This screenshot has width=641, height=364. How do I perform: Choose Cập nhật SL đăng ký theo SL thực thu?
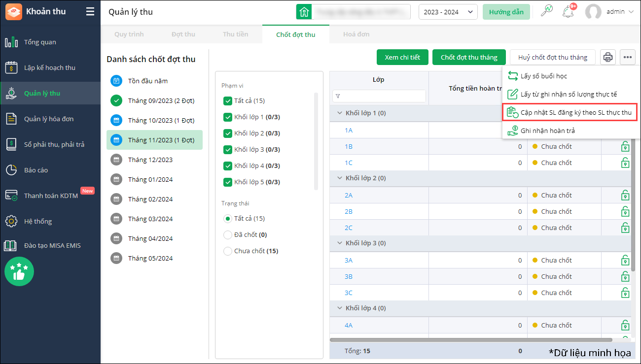570,113
